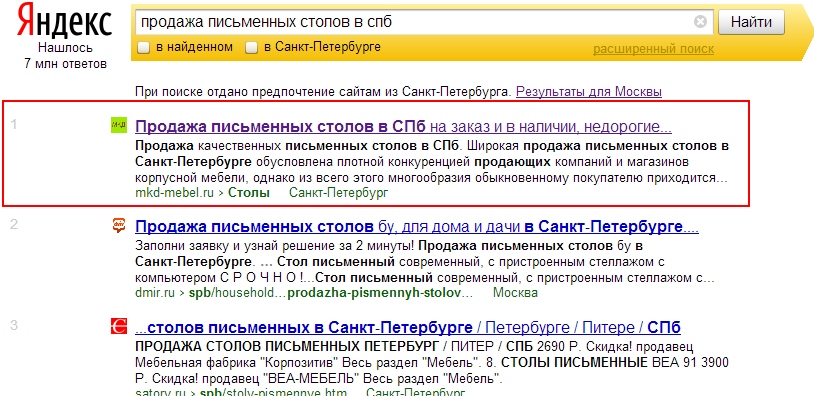This screenshot has width=814, height=396.
Task: Click the Найти search button
Action: click(x=751, y=22)
